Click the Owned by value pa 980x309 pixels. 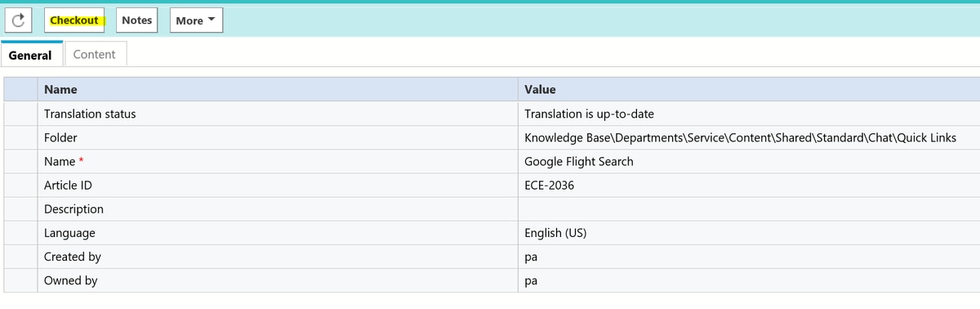pos(531,280)
